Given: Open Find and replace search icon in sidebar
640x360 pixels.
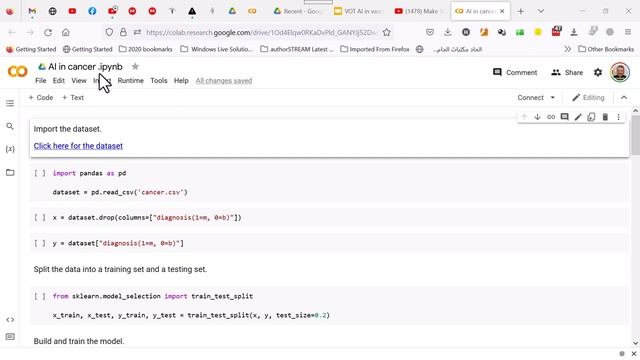Looking at the screenshot, I should (10, 127).
